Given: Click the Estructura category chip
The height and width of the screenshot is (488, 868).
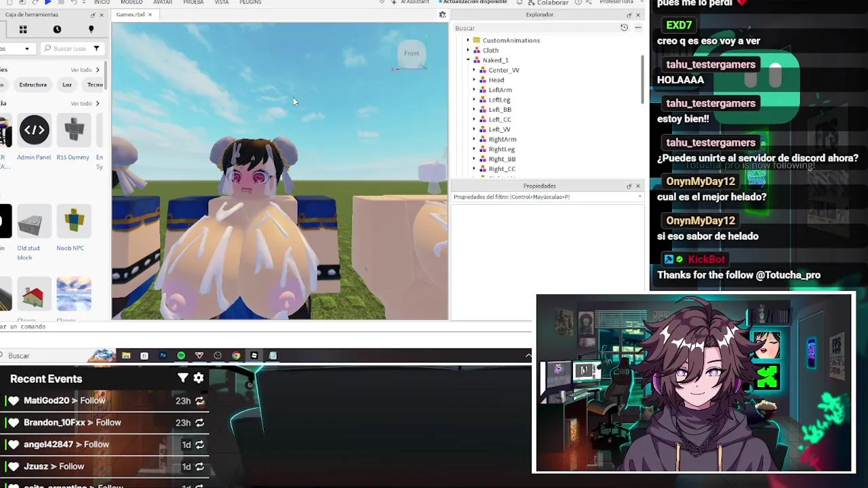Looking at the screenshot, I should tap(33, 85).
